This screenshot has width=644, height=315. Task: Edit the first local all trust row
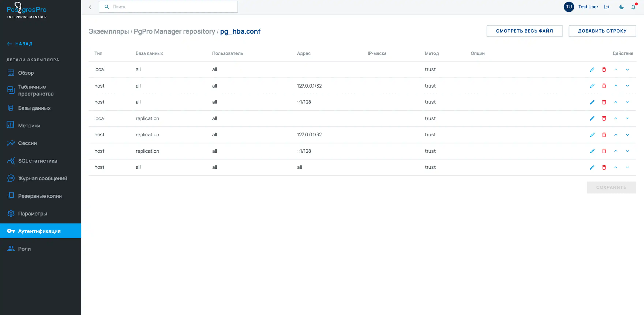click(x=592, y=70)
